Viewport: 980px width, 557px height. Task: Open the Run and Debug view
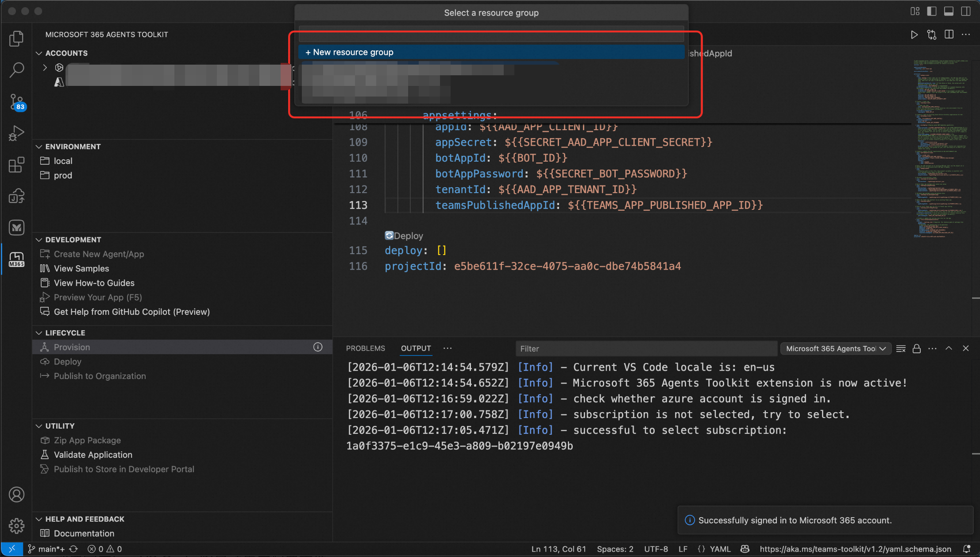(16, 133)
